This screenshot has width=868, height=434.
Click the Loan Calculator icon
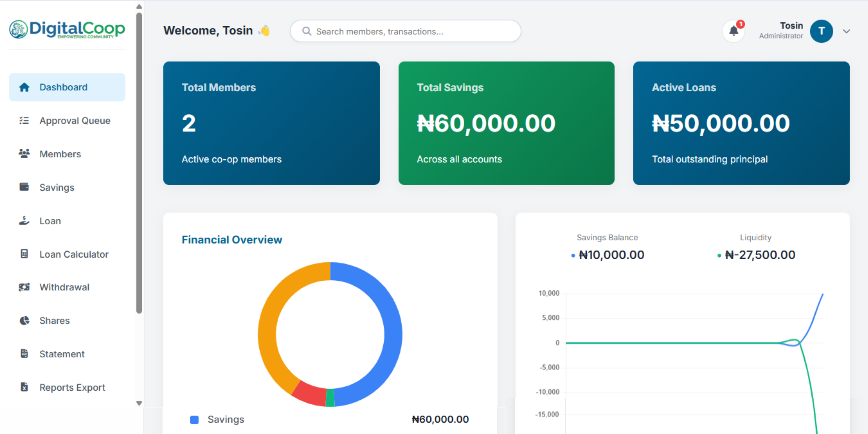[x=24, y=254]
